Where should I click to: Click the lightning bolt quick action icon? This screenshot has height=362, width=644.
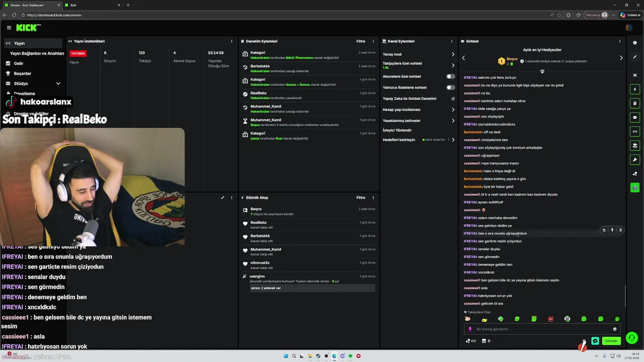[x=635, y=89]
